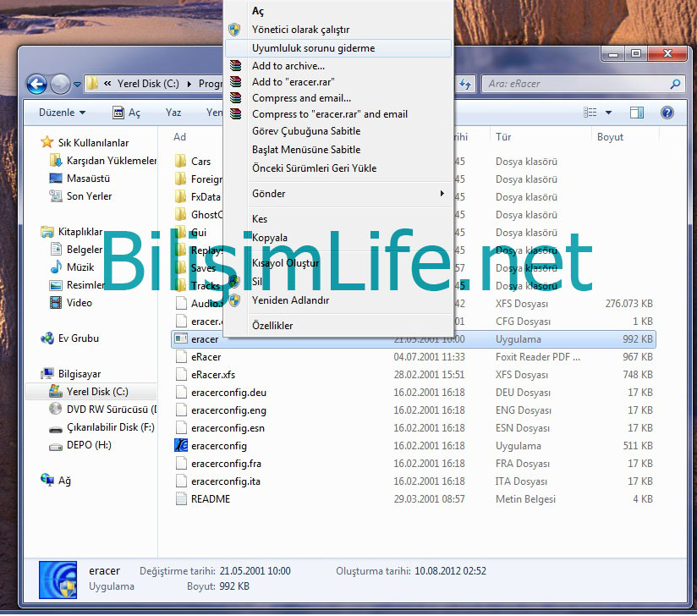Select the eRacer.xfs file
Screen dimensions: 697x616
click(414, 375)
